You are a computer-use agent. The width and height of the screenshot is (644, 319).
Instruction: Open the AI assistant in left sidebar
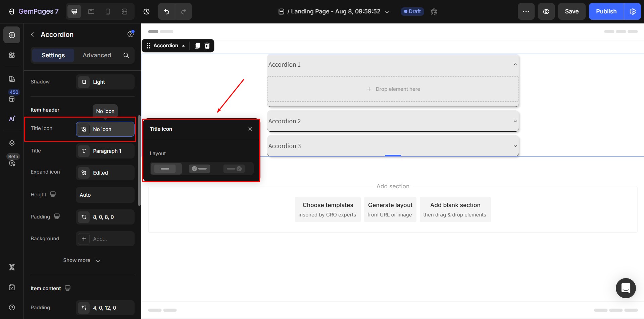[x=12, y=119]
